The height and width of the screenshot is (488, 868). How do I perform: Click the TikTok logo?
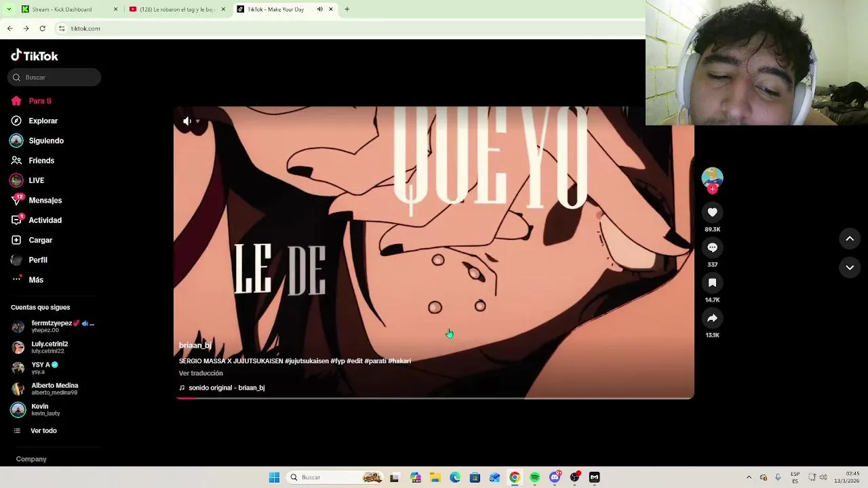(x=35, y=56)
